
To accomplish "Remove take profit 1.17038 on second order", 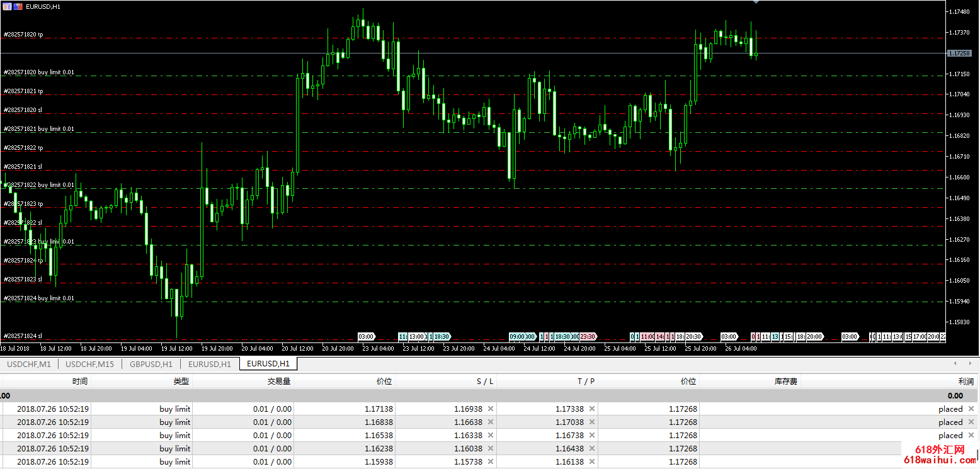I will (592, 422).
